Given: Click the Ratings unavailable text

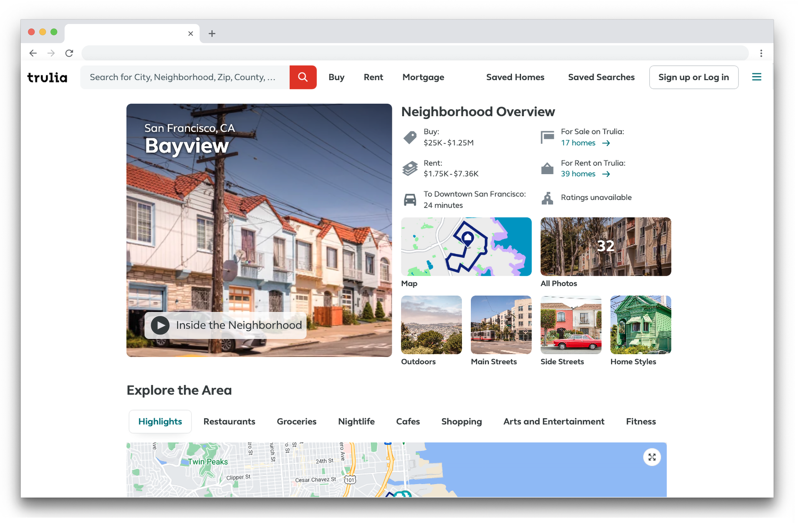Looking at the screenshot, I should 596,198.
